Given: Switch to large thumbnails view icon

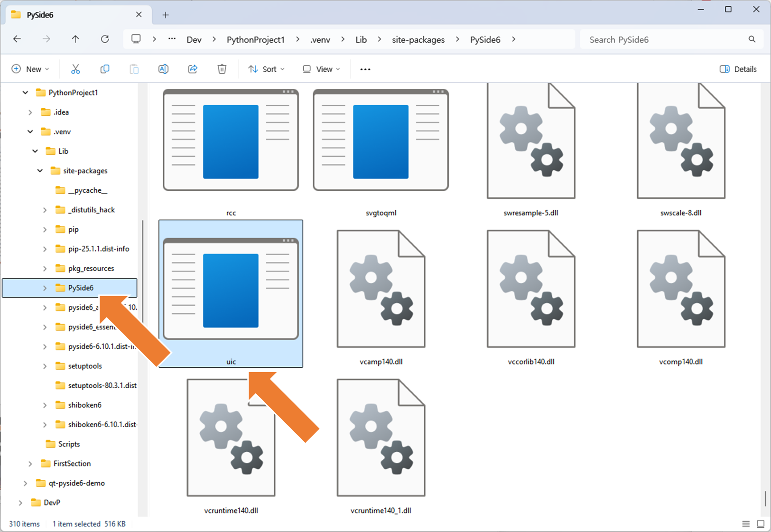Looking at the screenshot, I should 761,524.
